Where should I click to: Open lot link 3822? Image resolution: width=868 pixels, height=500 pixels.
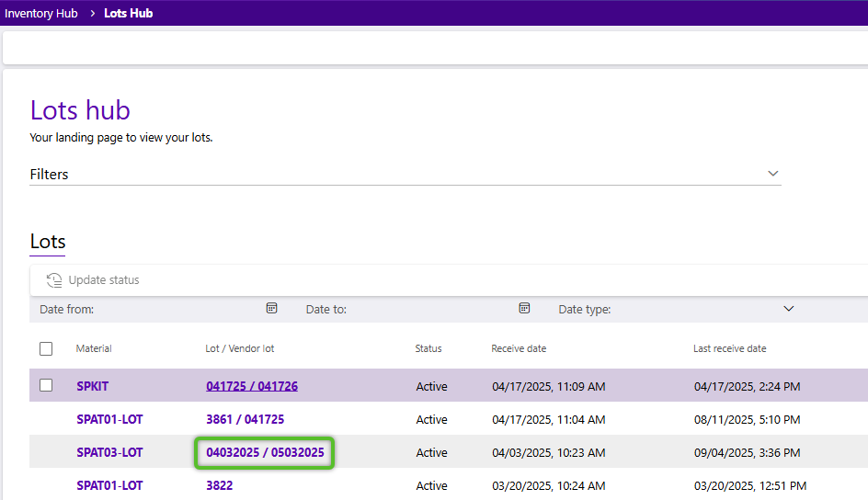(x=219, y=486)
